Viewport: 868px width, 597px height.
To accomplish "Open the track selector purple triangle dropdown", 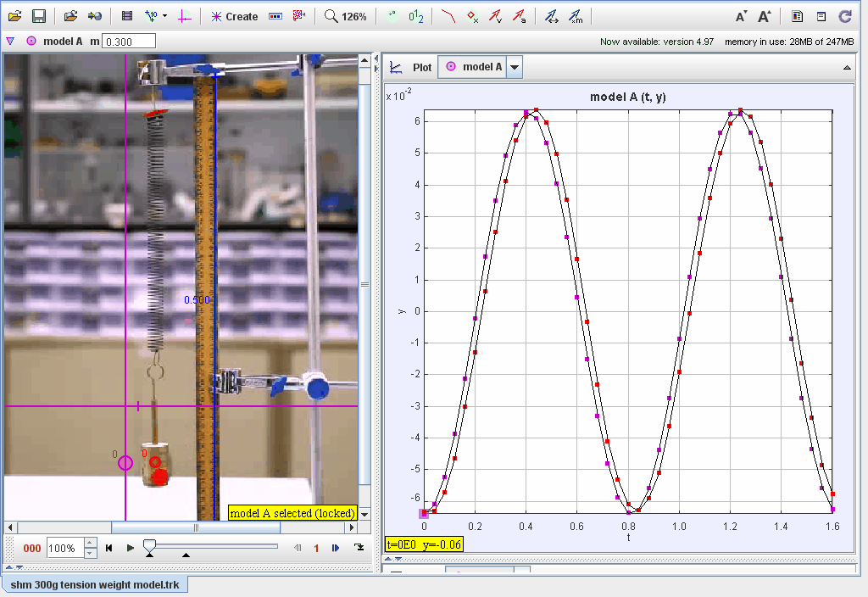I will [x=10, y=41].
